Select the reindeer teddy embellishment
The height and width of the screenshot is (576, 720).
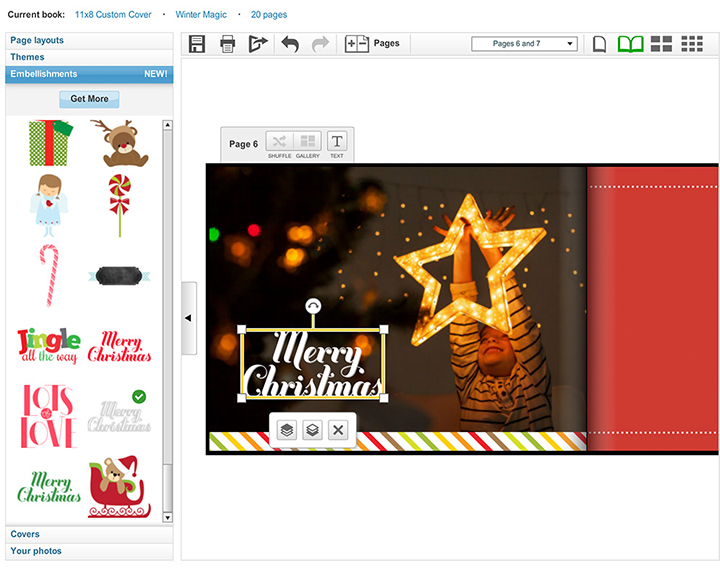[x=120, y=143]
